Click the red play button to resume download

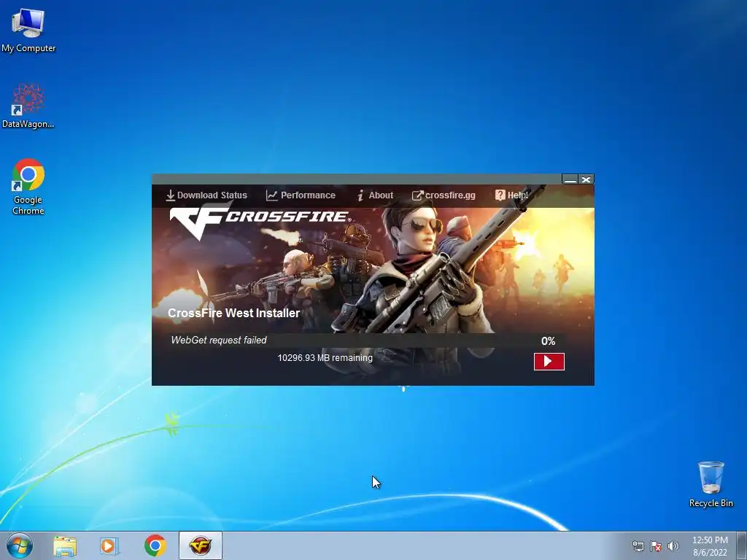549,362
